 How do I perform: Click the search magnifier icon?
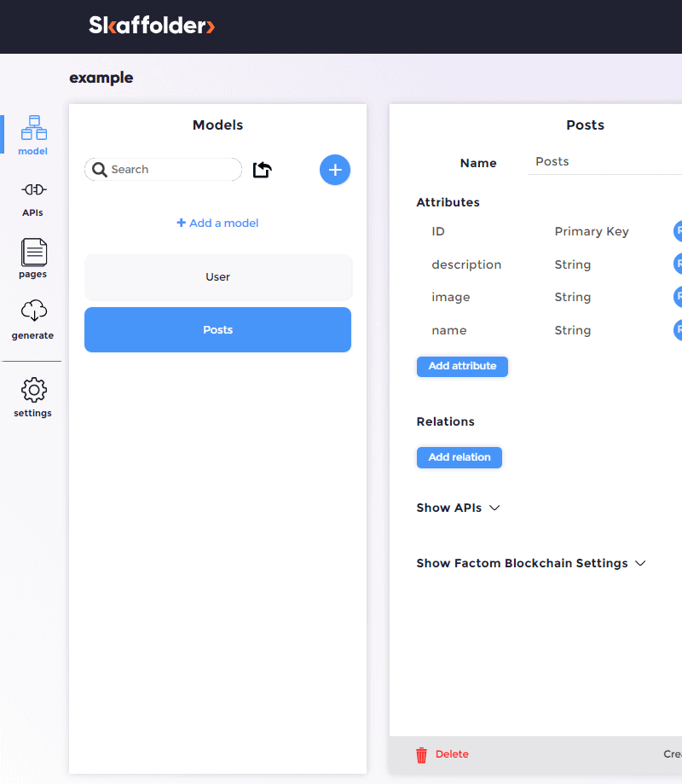(100, 170)
